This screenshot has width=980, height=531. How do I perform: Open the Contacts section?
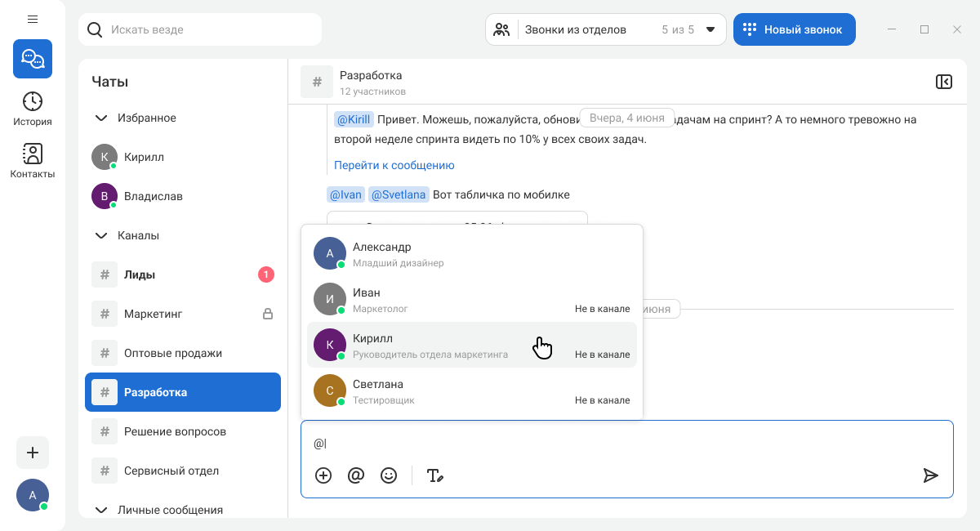[x=33, y=161]
